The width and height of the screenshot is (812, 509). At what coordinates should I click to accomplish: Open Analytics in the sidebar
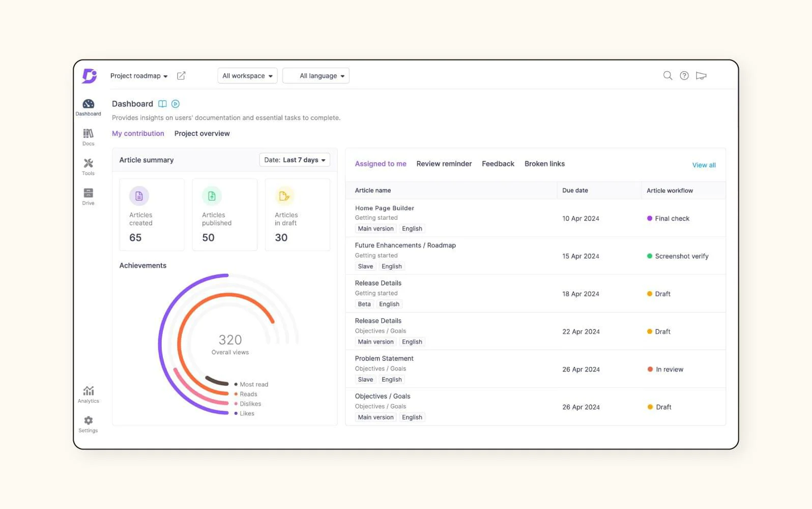89,394
